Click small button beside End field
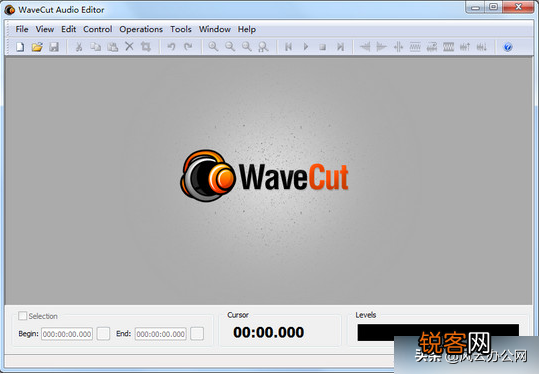 coord(197,333)
